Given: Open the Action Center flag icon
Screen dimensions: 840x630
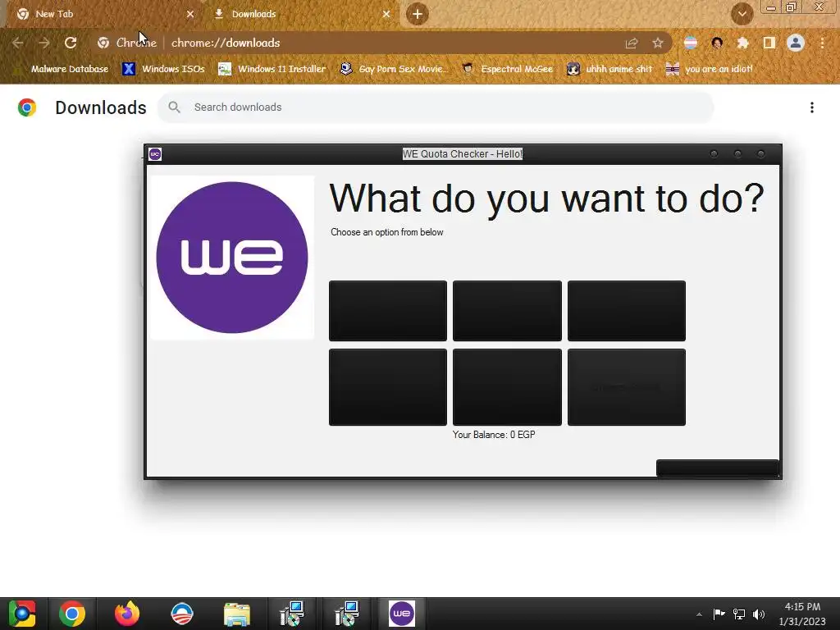Looking at the screenshot, I should [719, 614].
